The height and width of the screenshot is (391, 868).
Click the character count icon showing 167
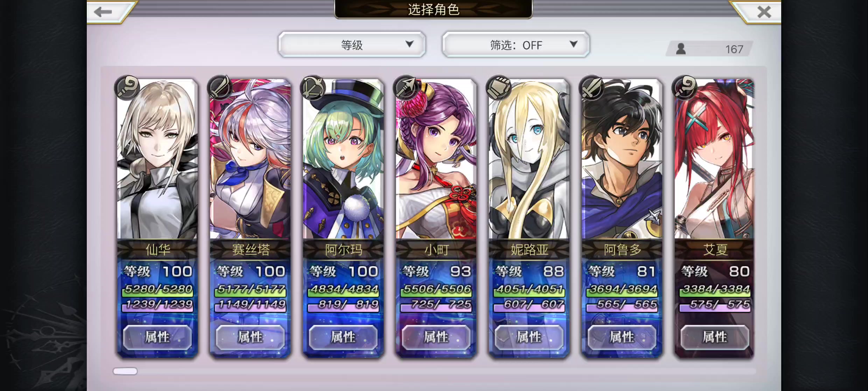tap(681, 49)
